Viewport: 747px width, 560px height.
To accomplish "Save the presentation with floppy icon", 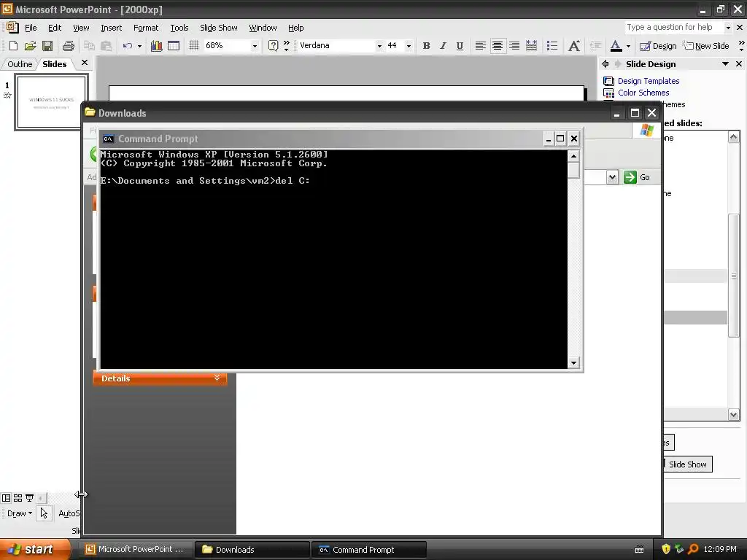I will click(x=47, y=46).
